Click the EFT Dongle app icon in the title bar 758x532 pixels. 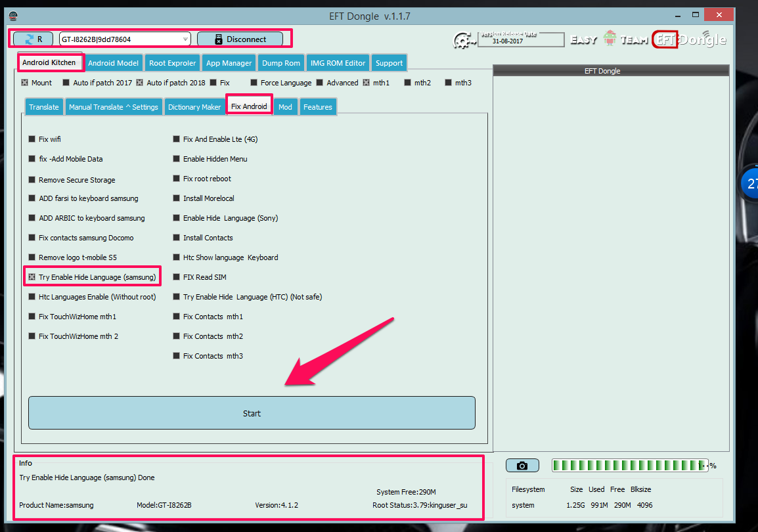point(14,16)
